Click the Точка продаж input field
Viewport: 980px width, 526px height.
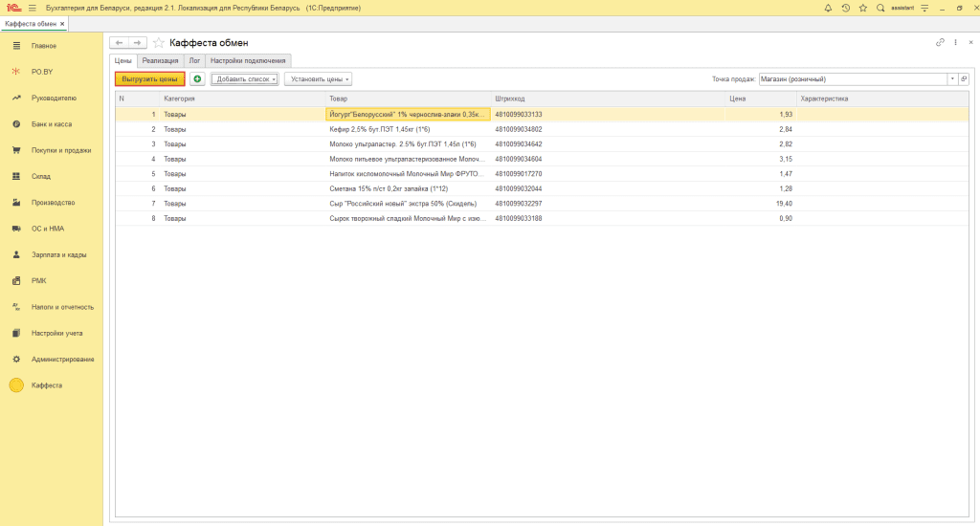(853, 79)
